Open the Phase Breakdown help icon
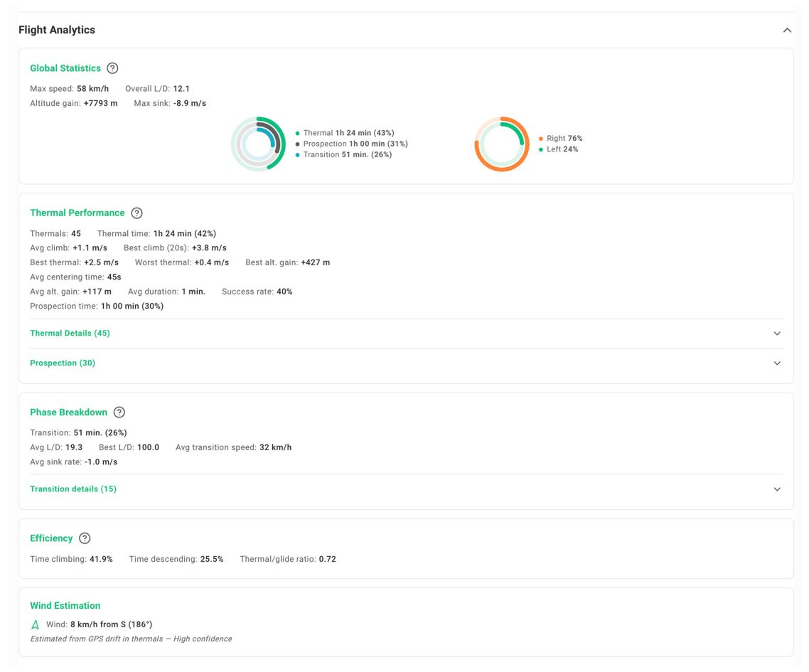The width and height of the screenshot is (809, 672). click(x=119, y=412)
